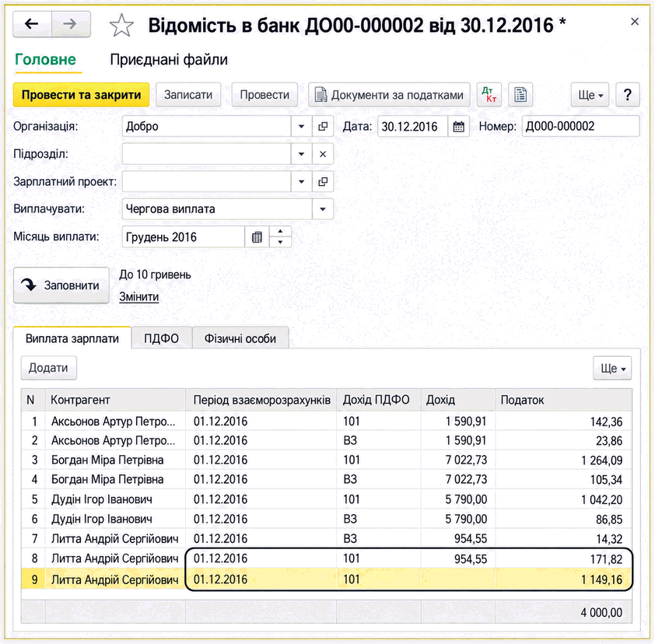Switch to the ПДФО tab
Screen dimensions: 655x644
click(x=161, y=338)
